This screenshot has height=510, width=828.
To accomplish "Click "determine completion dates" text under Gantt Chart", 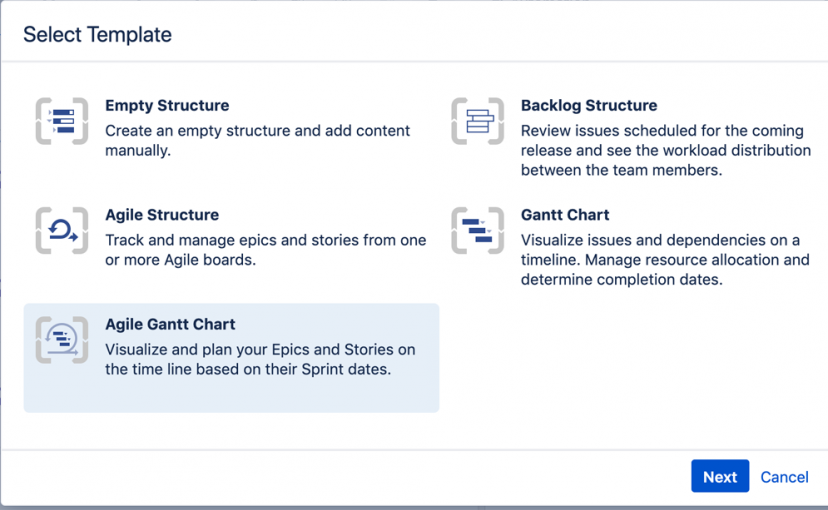I will (622, 279).
